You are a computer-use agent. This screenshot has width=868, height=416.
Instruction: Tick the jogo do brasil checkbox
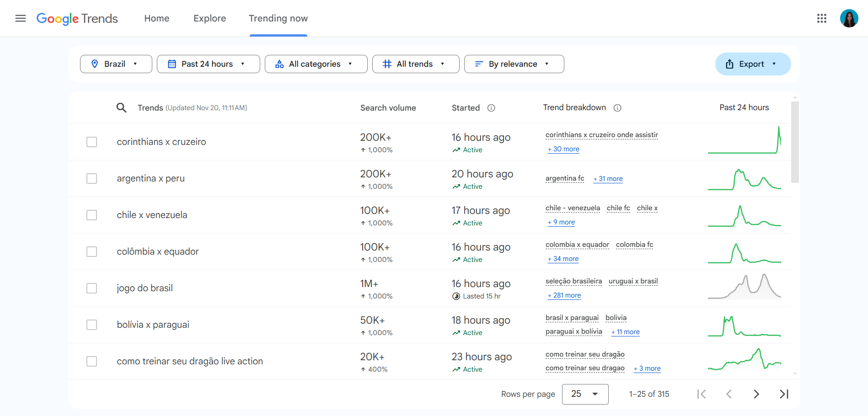click(x=92, y=288)
